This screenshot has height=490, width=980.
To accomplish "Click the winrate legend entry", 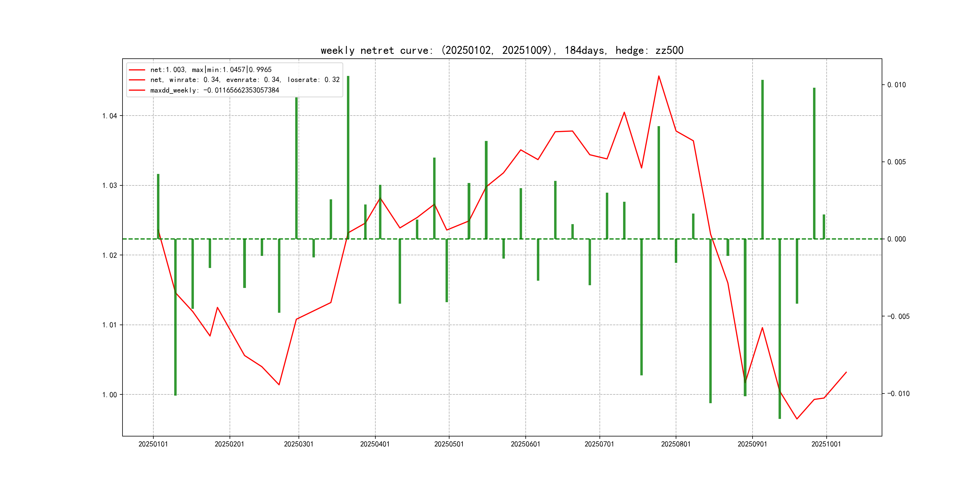I will [x=245, y=80].
